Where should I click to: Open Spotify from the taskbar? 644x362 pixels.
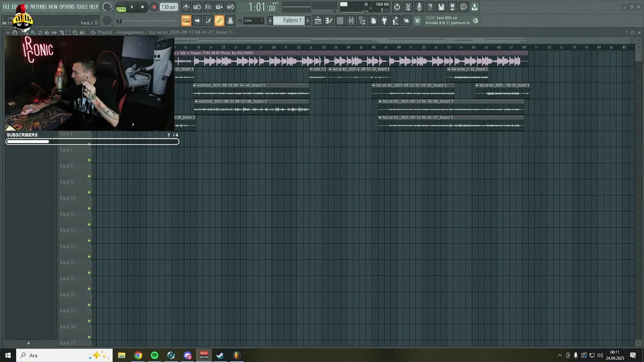pos(154,355)
